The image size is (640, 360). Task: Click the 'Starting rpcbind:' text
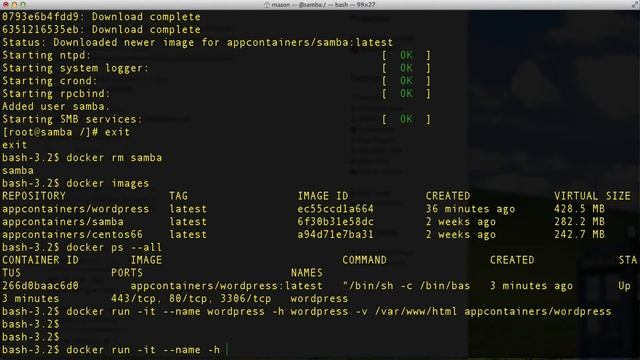pyautogui.click(x=56, y=93)
